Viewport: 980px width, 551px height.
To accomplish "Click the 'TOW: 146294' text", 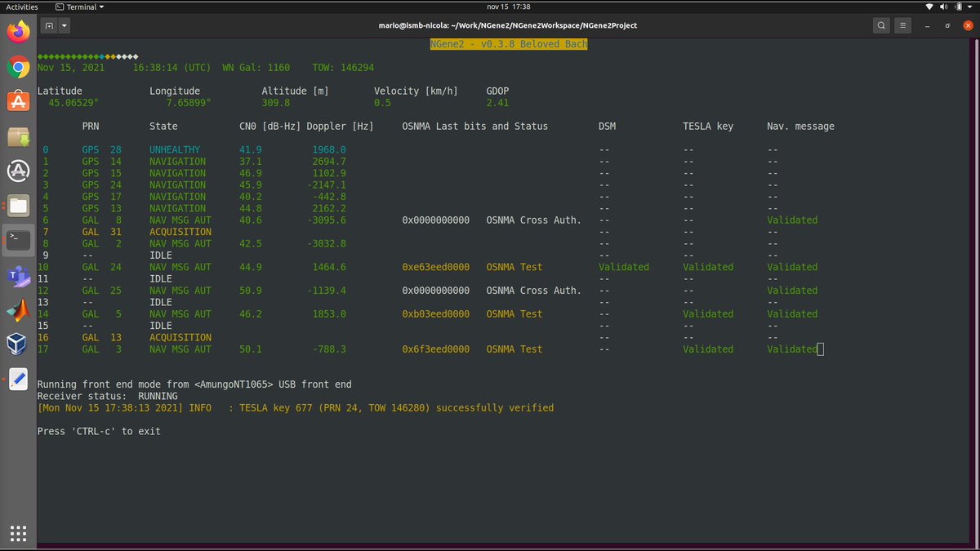I will point(341,68).
